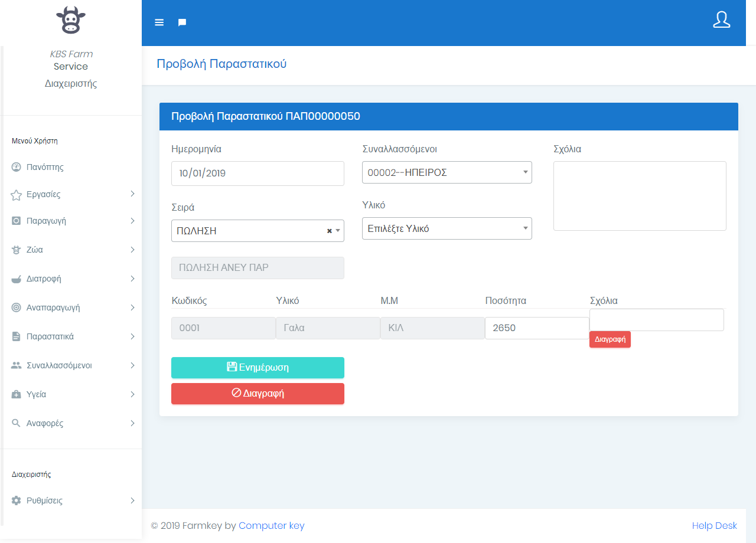The width and height of the screenshot is (756, 543).
Task: Click the Ρυθμίσεις gear icon
Action: coord(17,501)
